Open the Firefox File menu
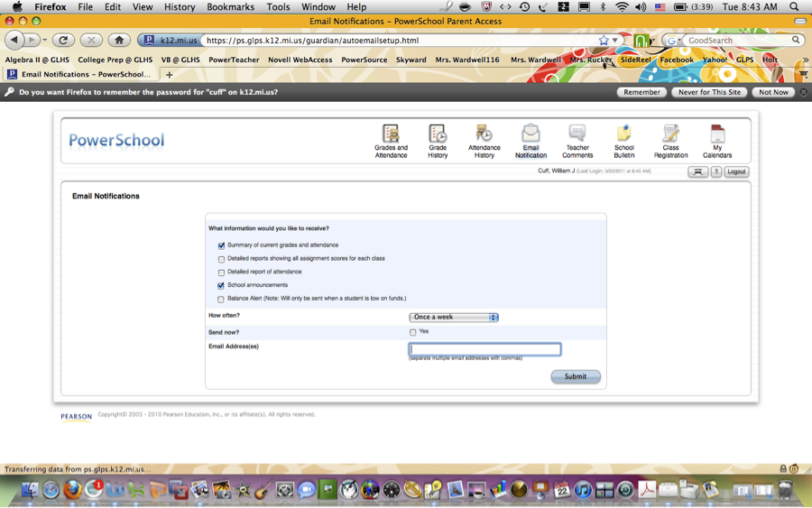This screenshot has height=508, width=812. point(85,6)
